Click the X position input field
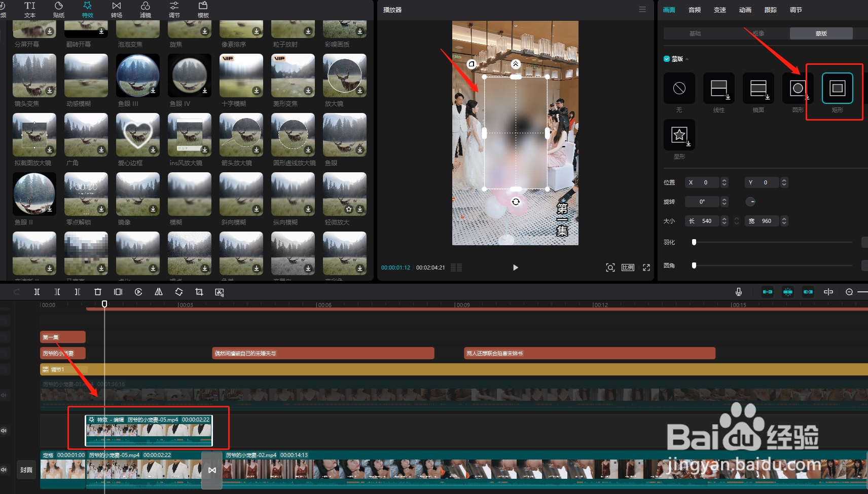 [x=703, y=182]
